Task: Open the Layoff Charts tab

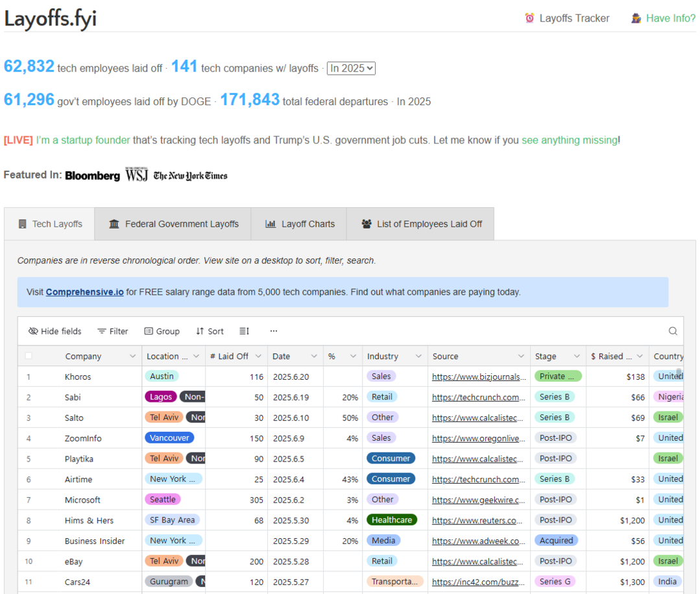Action: [x=299, y=224]
